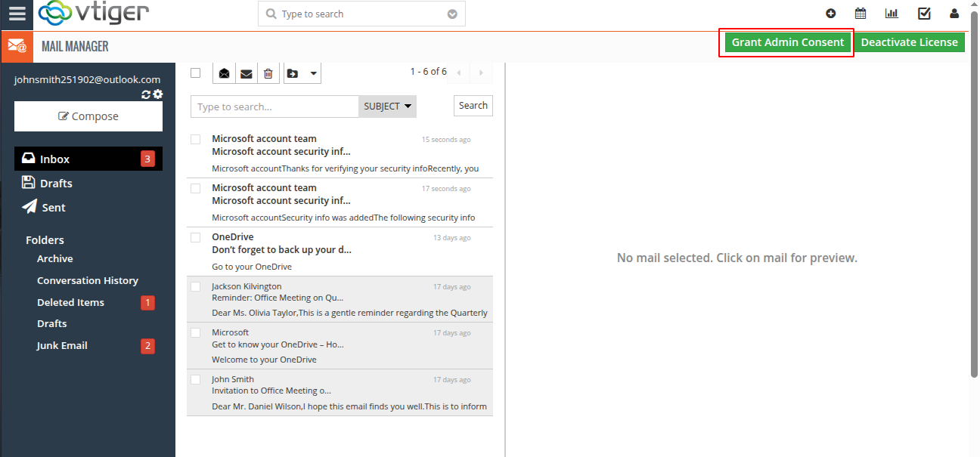980x457 pixels.
Task: Mark selected mail as read, open-envelope icon
Action: [225, 73]
